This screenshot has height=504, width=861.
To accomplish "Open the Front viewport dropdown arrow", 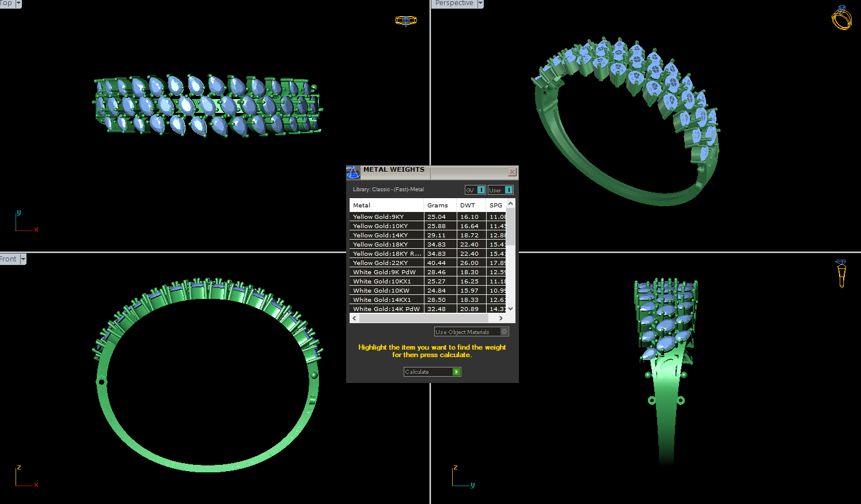I will pyautogui.click(x=23, y=259).
